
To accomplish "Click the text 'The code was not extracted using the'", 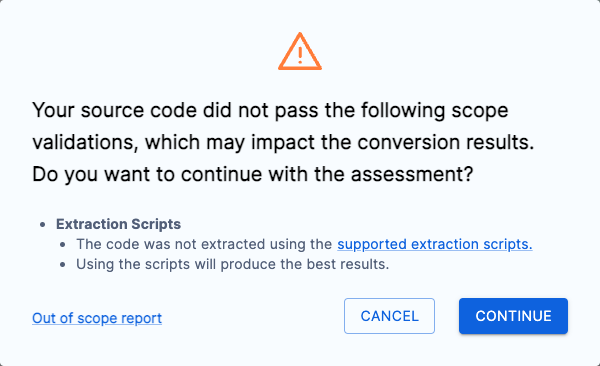I will click(x=204, y=244).
